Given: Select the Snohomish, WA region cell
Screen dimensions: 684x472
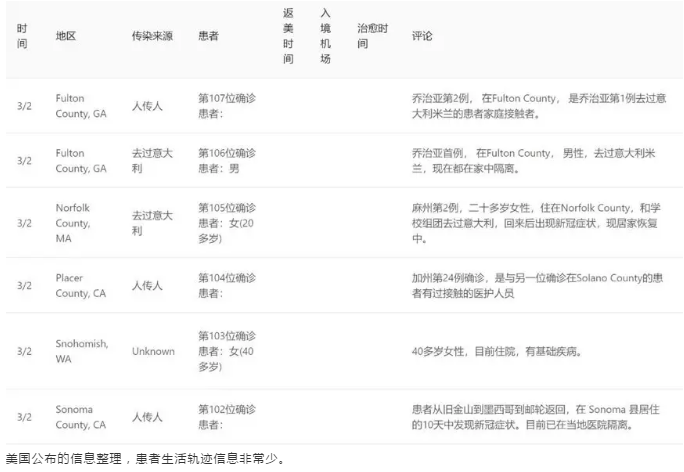Looking at the screenshot, I should 81,350.
